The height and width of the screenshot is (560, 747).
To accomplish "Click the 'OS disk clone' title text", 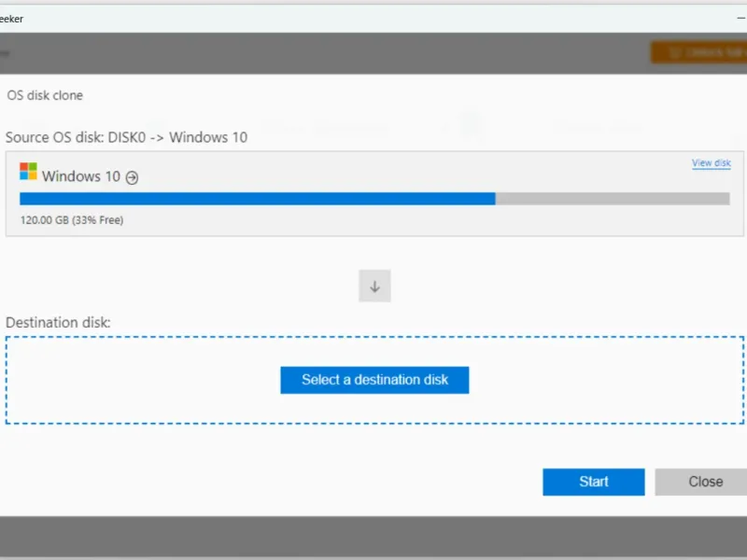I will pos(45,95).
